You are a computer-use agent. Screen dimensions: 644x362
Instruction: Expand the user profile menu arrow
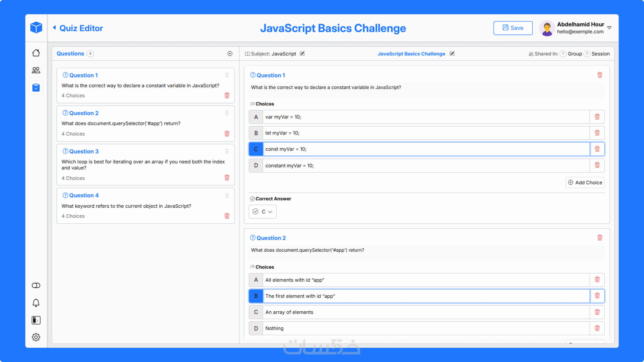tap(609, 28)
